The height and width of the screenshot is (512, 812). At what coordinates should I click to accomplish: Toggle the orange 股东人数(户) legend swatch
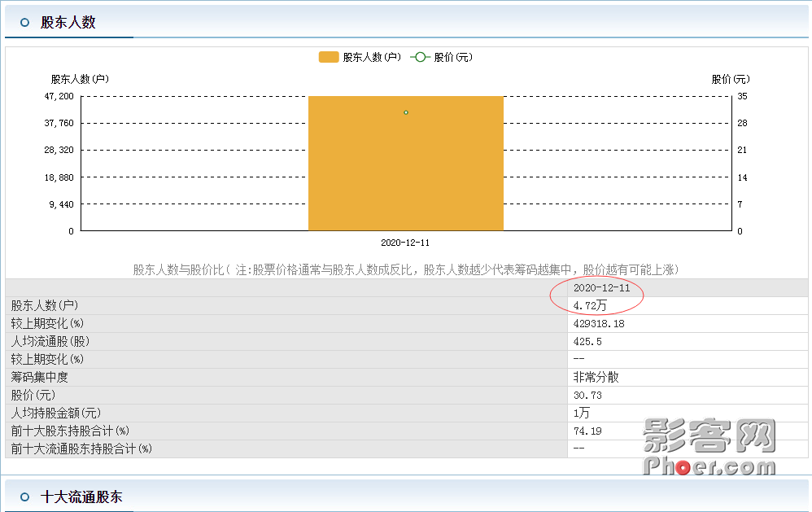(329, 57)
